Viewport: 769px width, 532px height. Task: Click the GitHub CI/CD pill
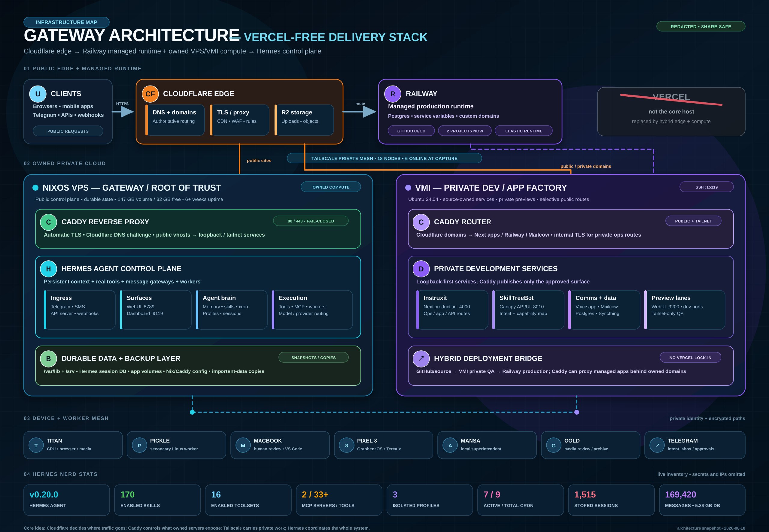click(411, 131)
